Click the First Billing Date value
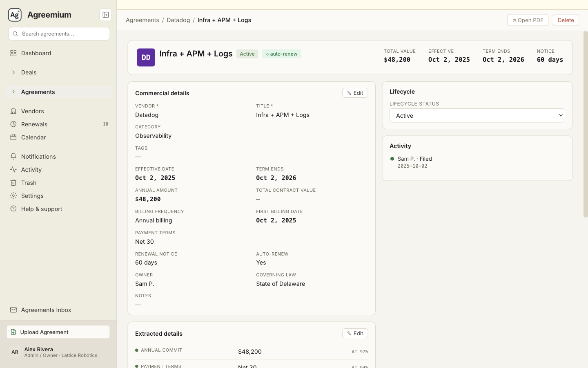 (x=276, y=220)
